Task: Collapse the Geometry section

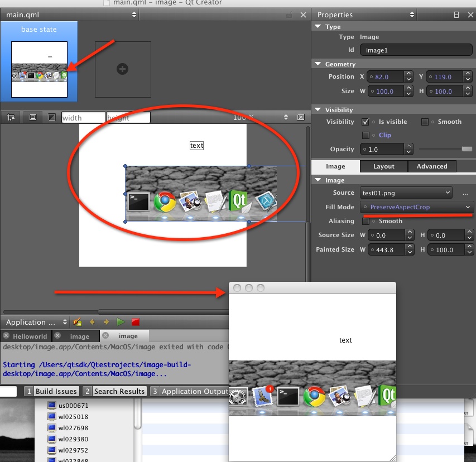Action: click(318, 64)
